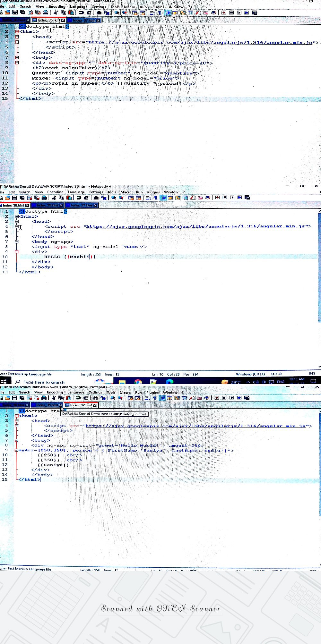Collapse the html fold on line 2 of Index_36.html

click(x=16, y=216)
